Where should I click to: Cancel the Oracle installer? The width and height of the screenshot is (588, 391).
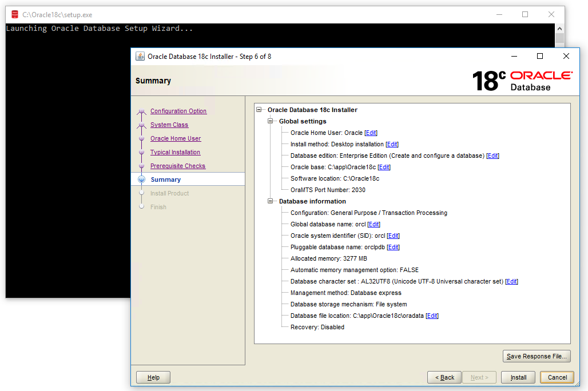[x=557, y=377]
